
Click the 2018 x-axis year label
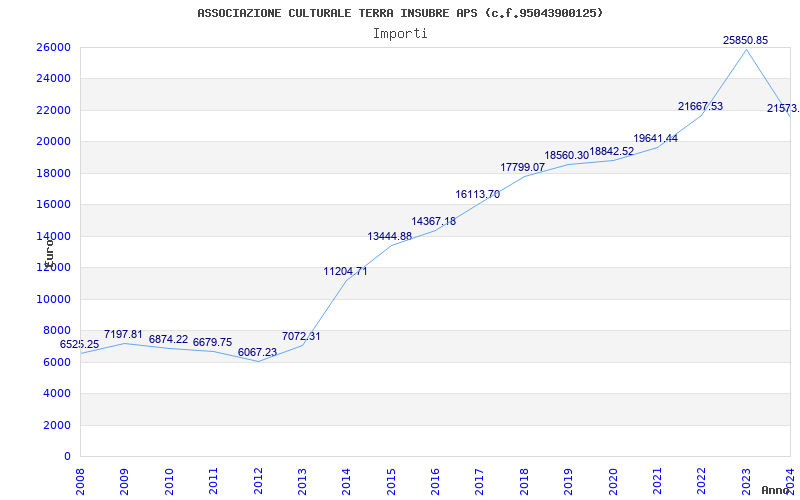pyautogui.click(x=524, y=481)
